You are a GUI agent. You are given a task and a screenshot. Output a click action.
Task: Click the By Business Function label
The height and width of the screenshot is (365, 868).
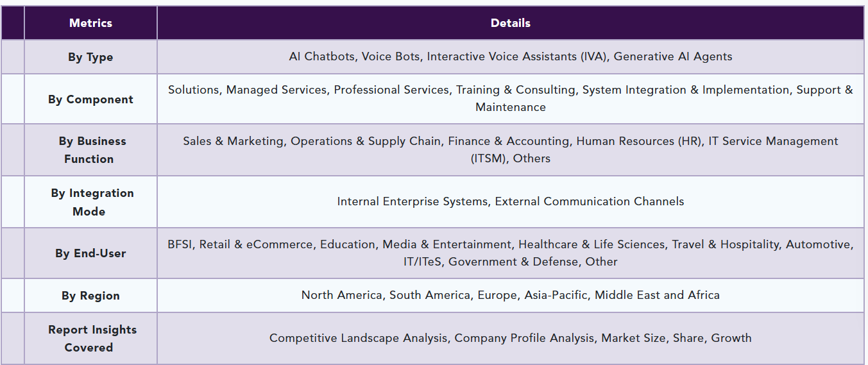(x=90, y=150)
